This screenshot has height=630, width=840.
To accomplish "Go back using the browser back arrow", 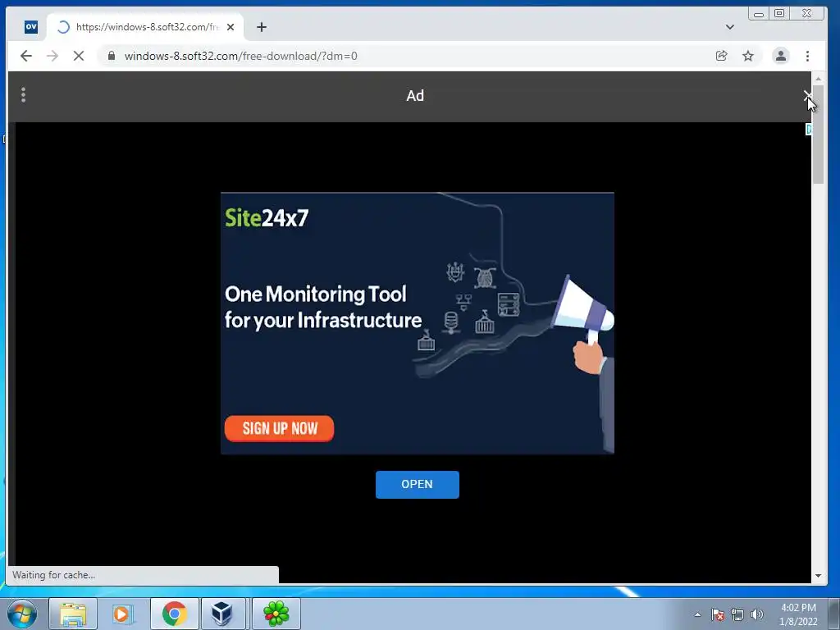I will click(x=25, y=56).
